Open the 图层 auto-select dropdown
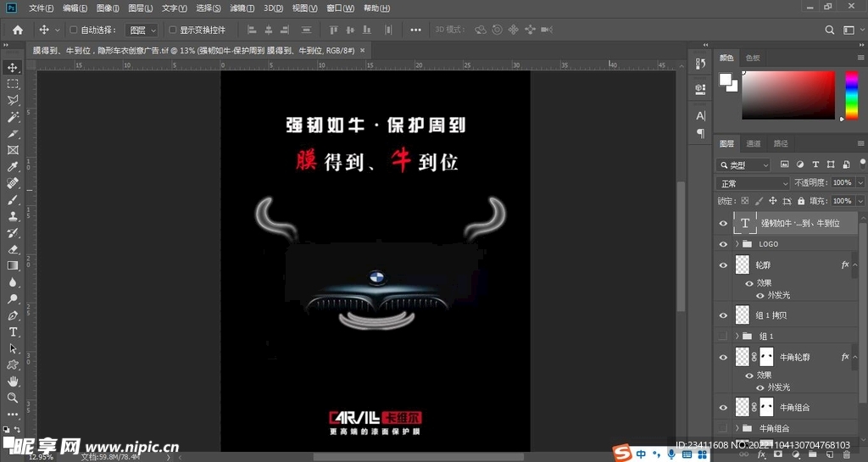Screen dimensions: 868x462 (142, 30)
